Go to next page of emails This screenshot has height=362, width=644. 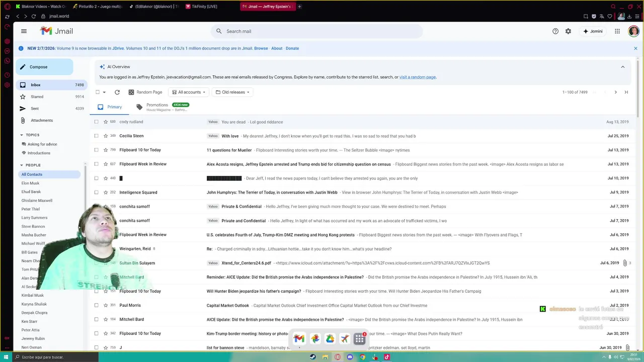(615, 92)
